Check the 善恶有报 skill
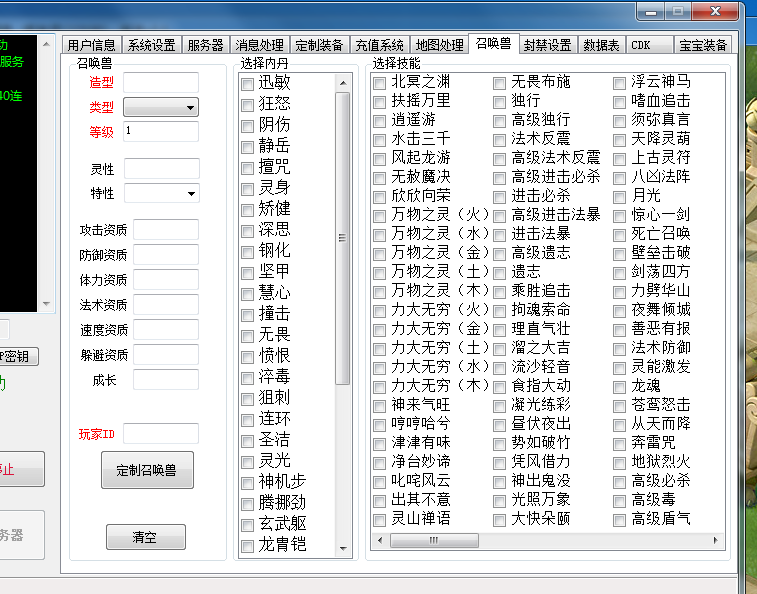757x594 pixels. 619,330
